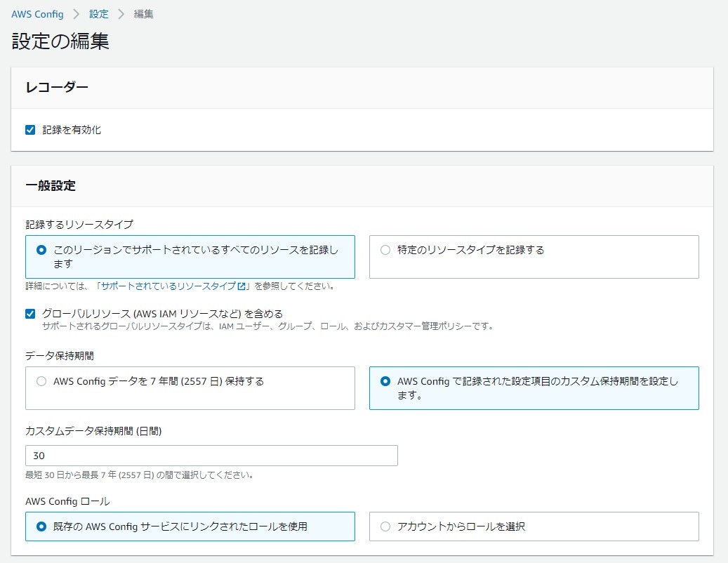Focus the カスタムデータ保持期間 (日間) input field
The width and height of the screenshot is (728, 563).
pyautogui.click(x=211, y=456)
